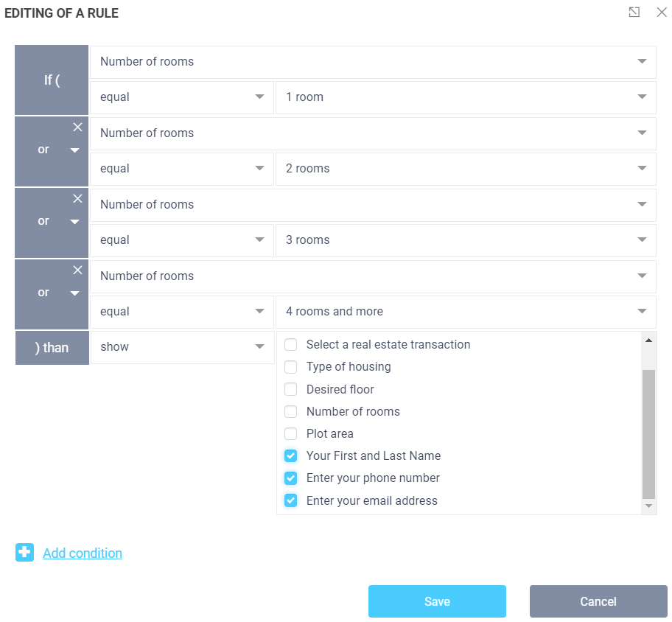Open the 'show' action dropdown
The height and width of the screenshot is (622, 672).
pos(181,347)
